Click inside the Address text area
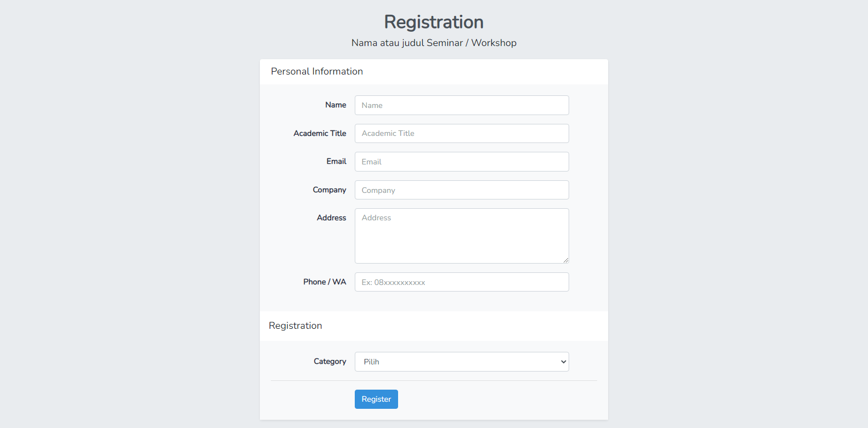Screen dimensions: 868x428 (x=462, y=236)
